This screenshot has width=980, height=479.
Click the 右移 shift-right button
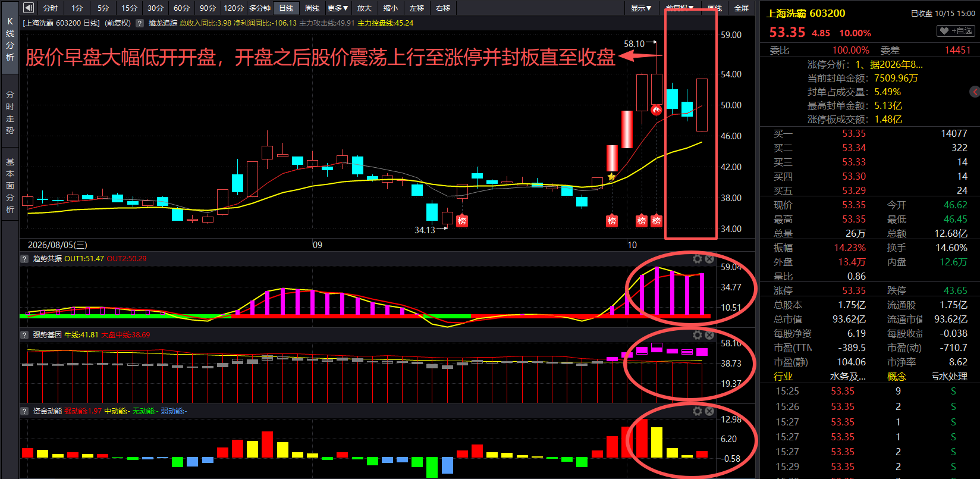(443, 8)
